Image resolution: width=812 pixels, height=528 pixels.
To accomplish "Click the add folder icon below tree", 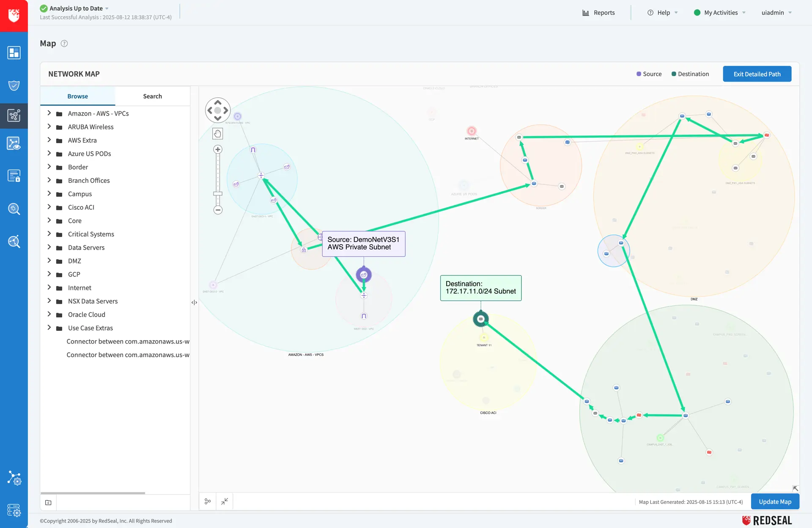I will [48, 503].
